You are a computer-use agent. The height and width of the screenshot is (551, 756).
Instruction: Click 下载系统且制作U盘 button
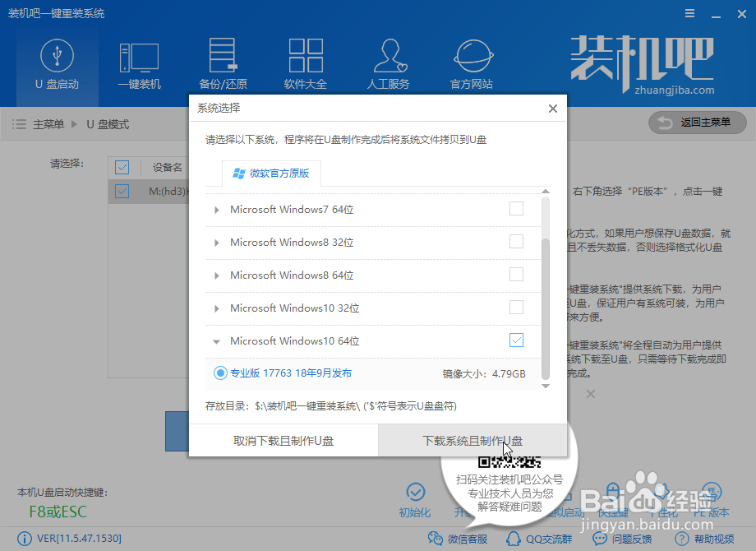(472, 441)
